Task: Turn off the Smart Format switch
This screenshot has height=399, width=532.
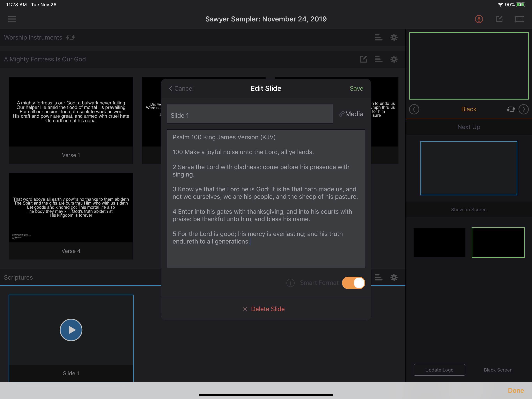Action: (353, 283)
